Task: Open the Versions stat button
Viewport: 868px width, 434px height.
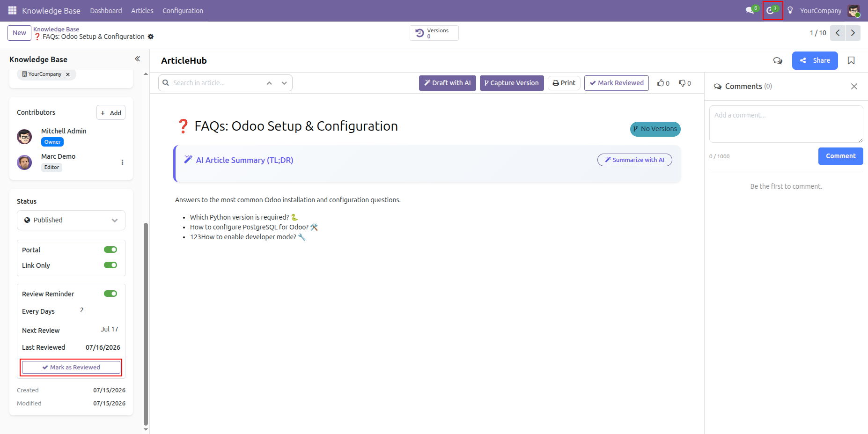Action: pos(434,33)
